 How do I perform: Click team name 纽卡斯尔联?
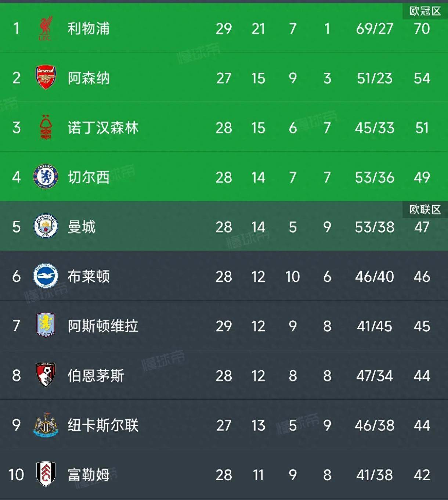[103, 425]
